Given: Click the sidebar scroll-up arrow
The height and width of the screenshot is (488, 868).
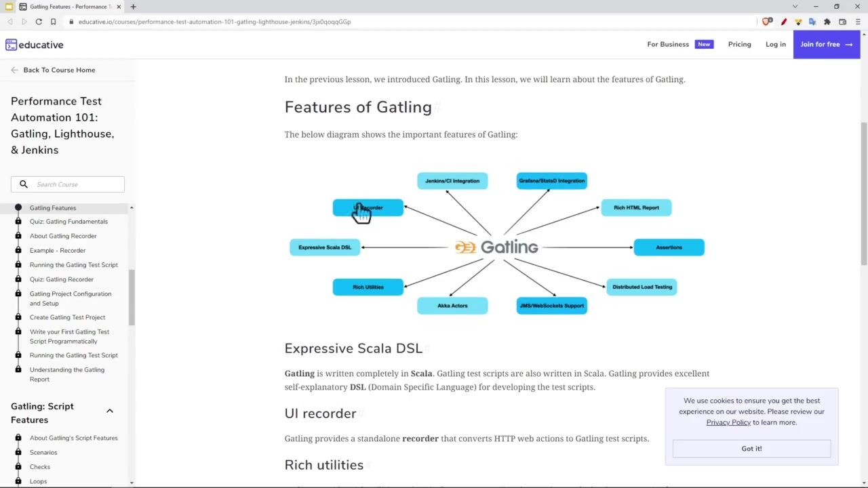Looking at the screenshot, I should point(132,207).
